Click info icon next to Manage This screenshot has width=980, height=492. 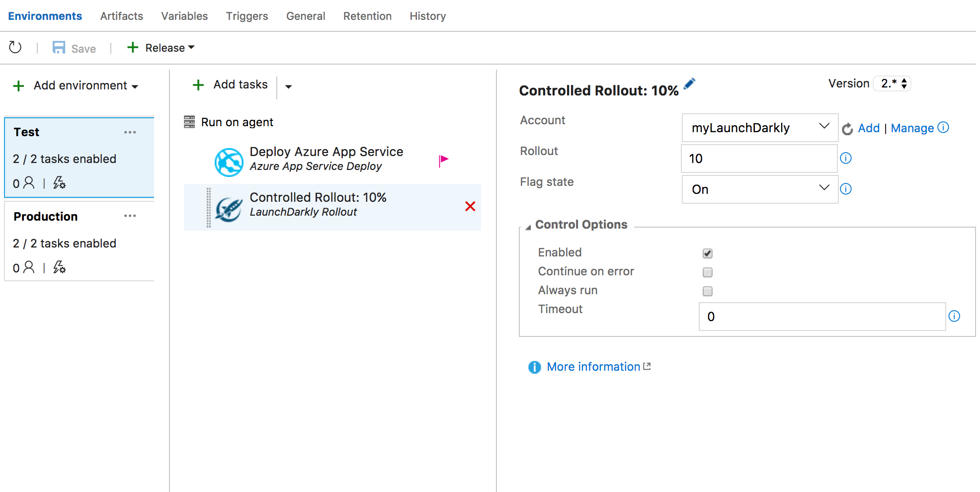(943, 128)
